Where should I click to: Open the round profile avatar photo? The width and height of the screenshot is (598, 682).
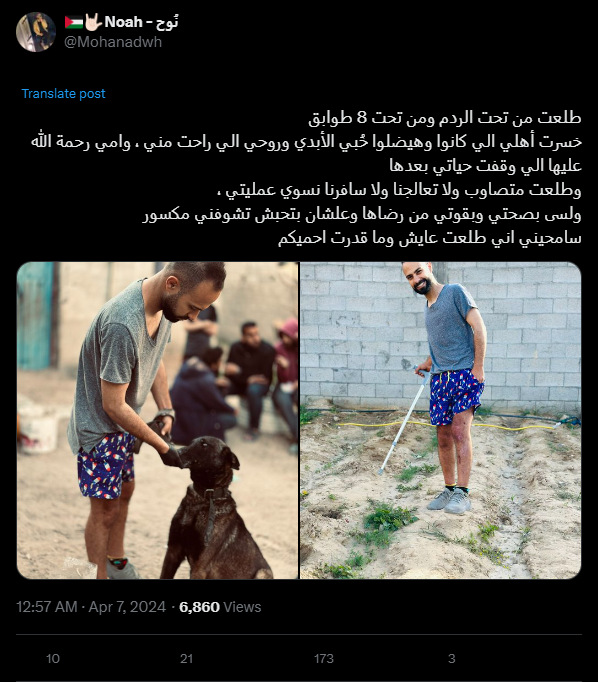coord(36,32)
